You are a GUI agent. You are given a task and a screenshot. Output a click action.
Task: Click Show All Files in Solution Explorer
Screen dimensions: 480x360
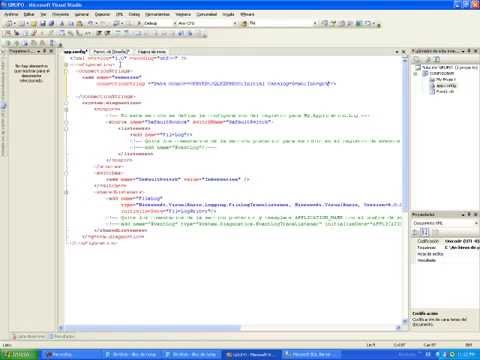(x=428, y=60)
